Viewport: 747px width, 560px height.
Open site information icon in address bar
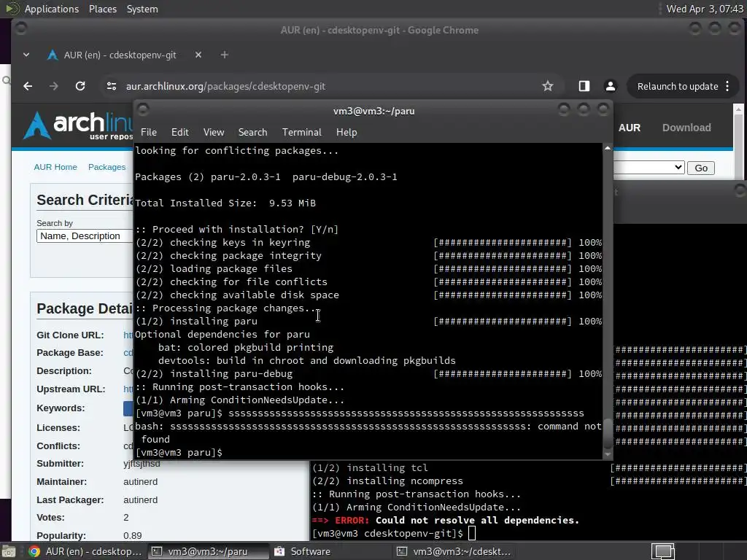pyautogui.click(x=112, y=86)
